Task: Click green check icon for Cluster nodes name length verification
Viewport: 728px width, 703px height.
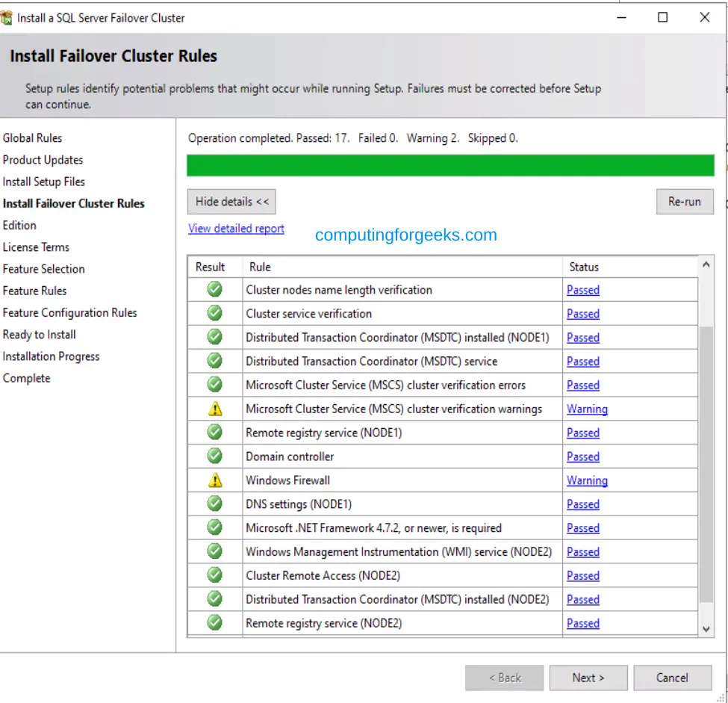Action: click(214, 289)
